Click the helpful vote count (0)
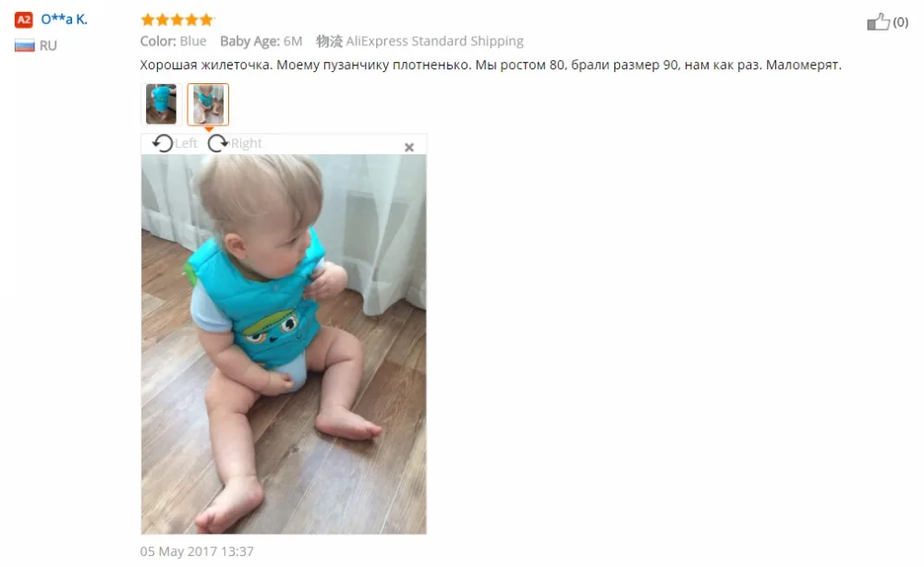The height and width of the screenshot is (567, 924). (x=900, y=22)
